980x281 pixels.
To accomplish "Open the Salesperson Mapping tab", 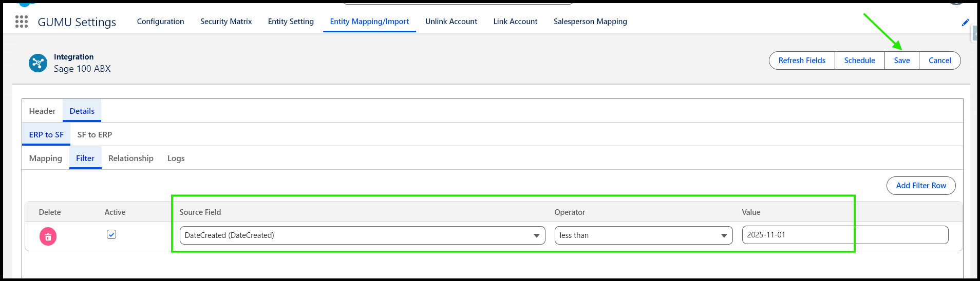I will tap(590, 22).
